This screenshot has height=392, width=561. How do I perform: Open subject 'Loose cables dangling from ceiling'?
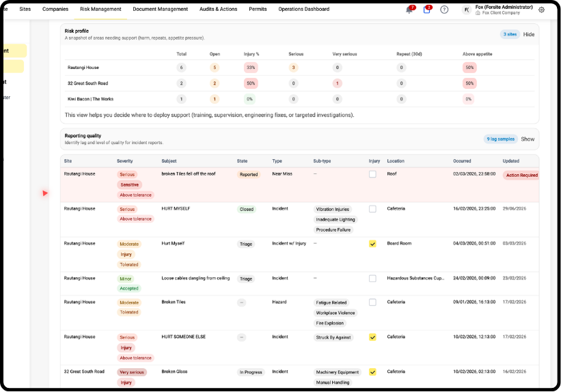tap(195, 278)
